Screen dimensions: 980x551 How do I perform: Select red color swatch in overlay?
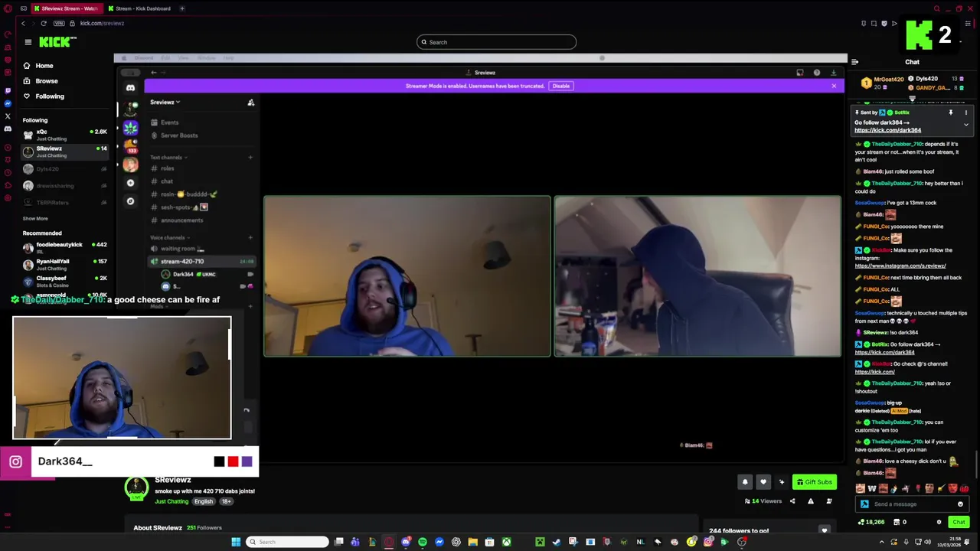pyautogui.click(x=233, y=461)
